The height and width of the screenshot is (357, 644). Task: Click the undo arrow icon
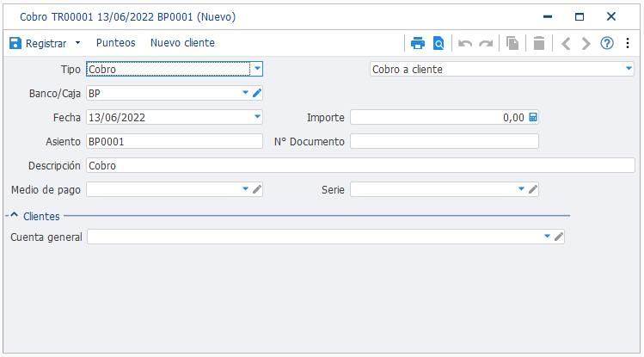[x=465, y=43]
